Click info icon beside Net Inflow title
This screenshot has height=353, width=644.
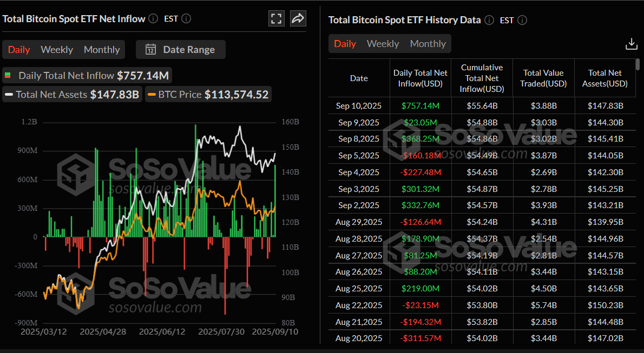coord(154,19)
